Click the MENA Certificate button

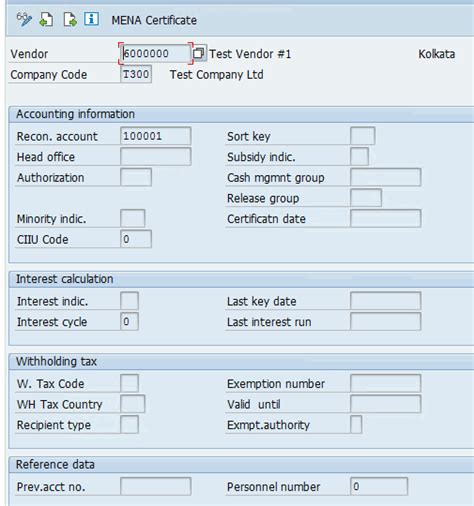[154, 20]
